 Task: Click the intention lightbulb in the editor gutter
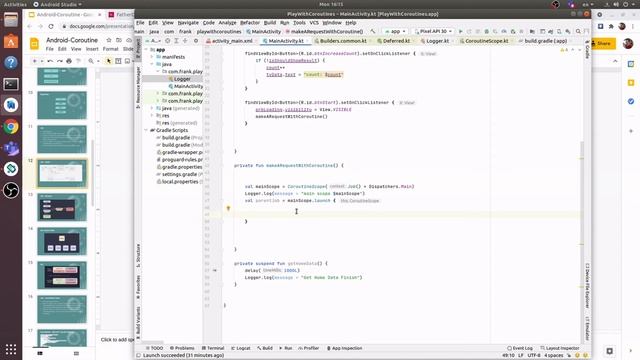point(229,208)
